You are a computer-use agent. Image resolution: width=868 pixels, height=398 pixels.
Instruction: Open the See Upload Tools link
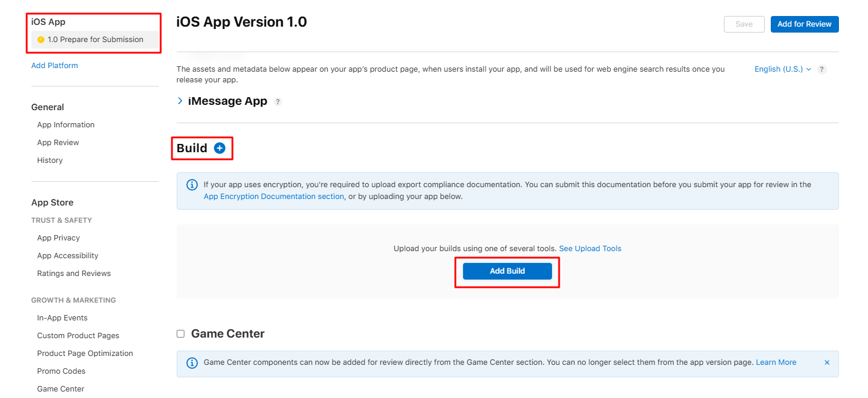590,249
